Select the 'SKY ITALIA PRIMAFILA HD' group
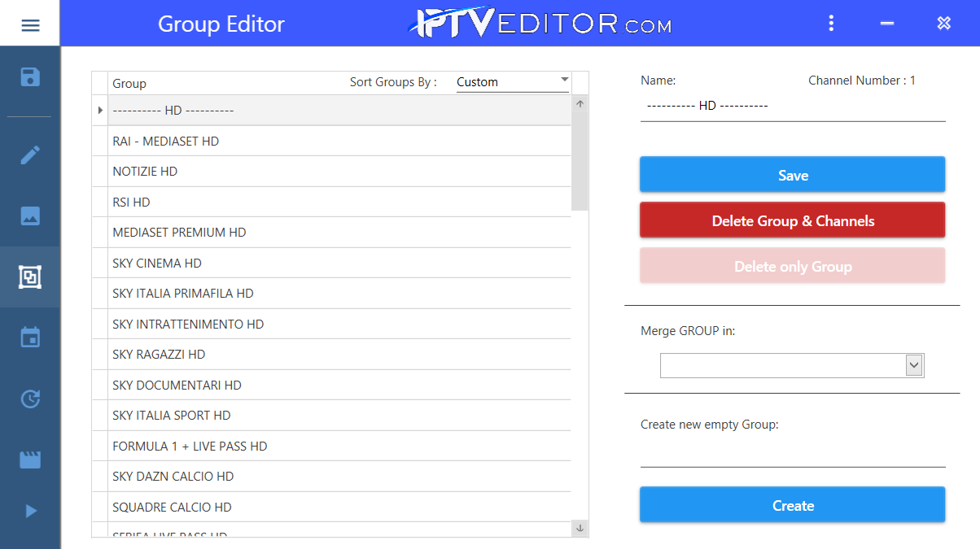 pyautogui.click(x=339, y=293)
